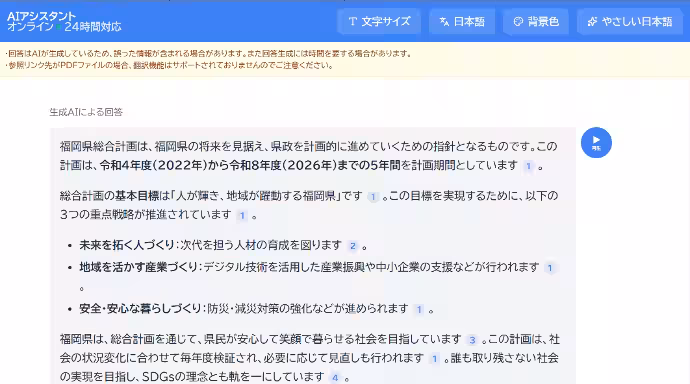This screenshot has width=690, height=384.
Task: Click the bold text 地域を活かす産業づくり
Action: tap(139, 267)
